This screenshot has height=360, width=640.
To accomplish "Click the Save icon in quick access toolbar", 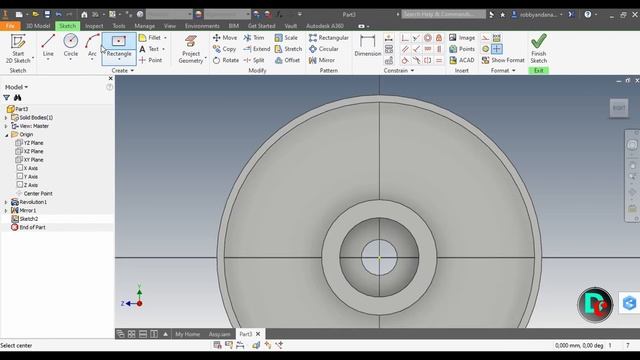I will [47, 14].
